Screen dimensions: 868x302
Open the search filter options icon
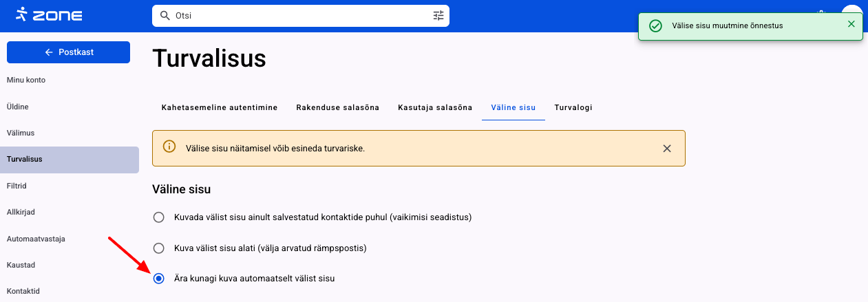tap(438, 15)
